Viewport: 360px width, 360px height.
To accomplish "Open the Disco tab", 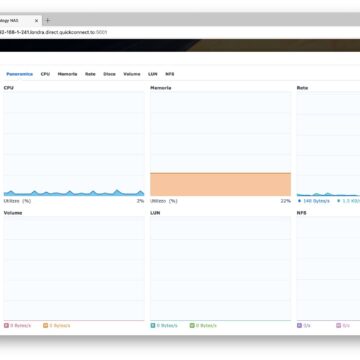I will (x=109, y=74).
